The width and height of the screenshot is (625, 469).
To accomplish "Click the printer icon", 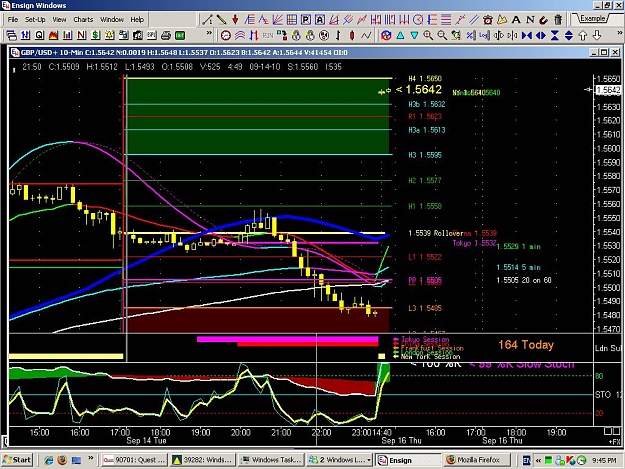I will pos(165,35).
